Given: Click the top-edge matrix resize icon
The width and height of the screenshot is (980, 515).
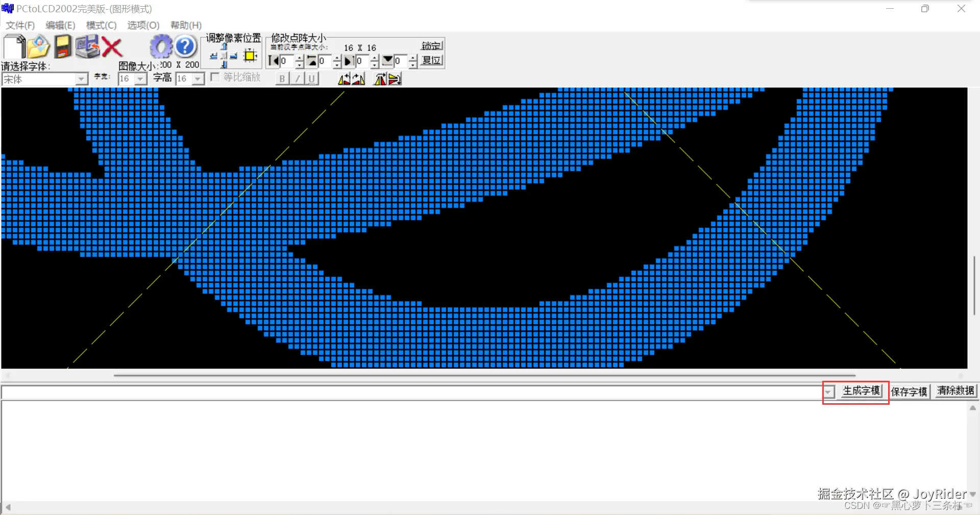Looking at the screenshot, I should tap(311, 61).
